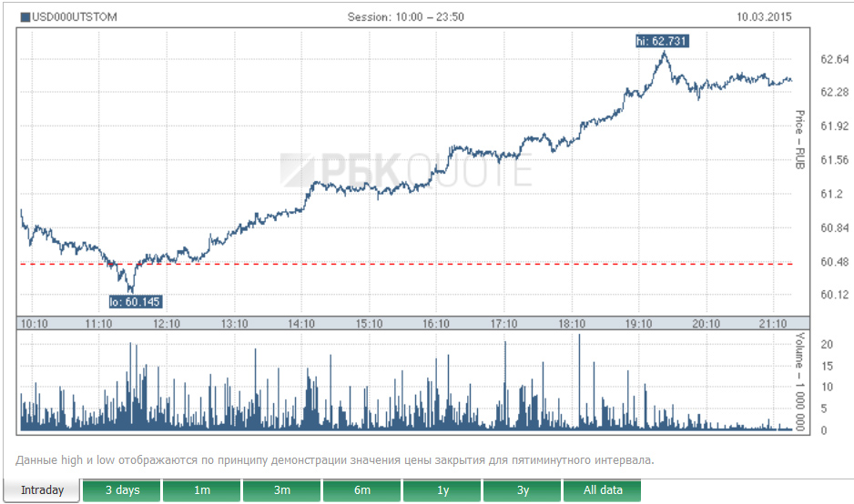
Task: Click the hi: 62.731 price marker
Action: tap(662, 39)
